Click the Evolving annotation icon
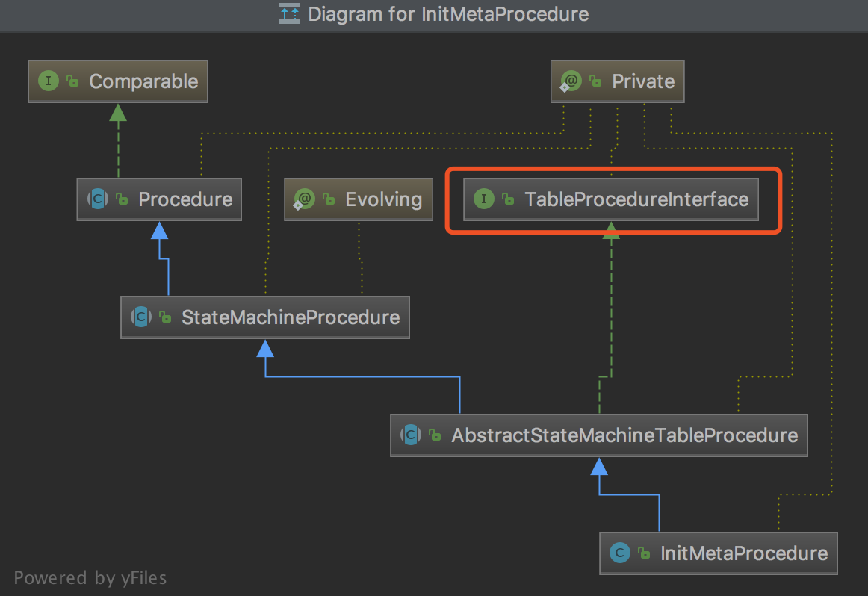The image size is (868, 596). (305, 199)
